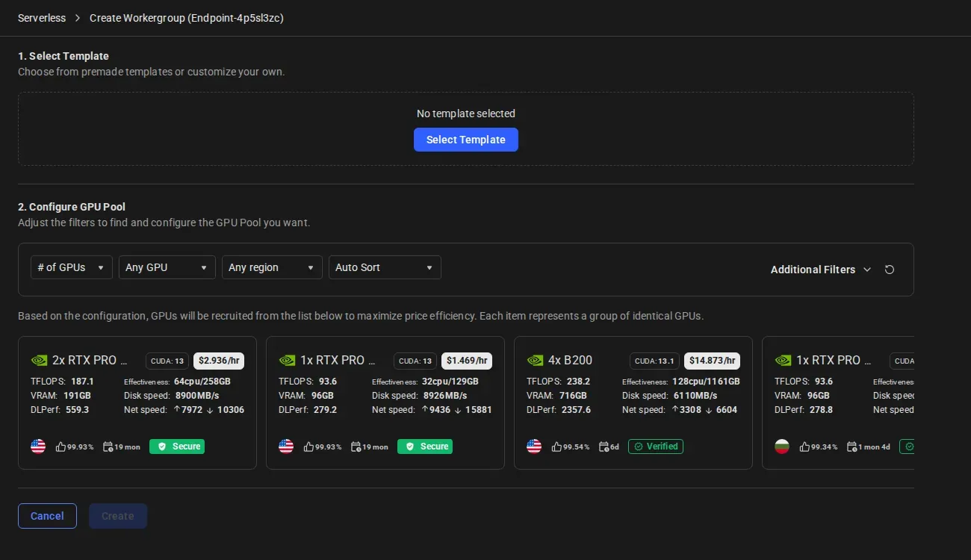971x560 pixels.
Task: Expand Additional Filters
Action: pyautogui.click(x=821, y=270)
